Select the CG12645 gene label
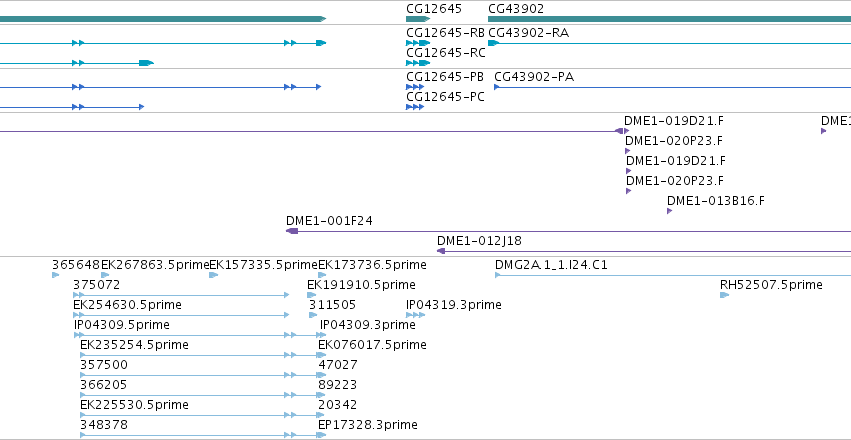The height and width of the screenshot is (440, 851). (434, 9)
